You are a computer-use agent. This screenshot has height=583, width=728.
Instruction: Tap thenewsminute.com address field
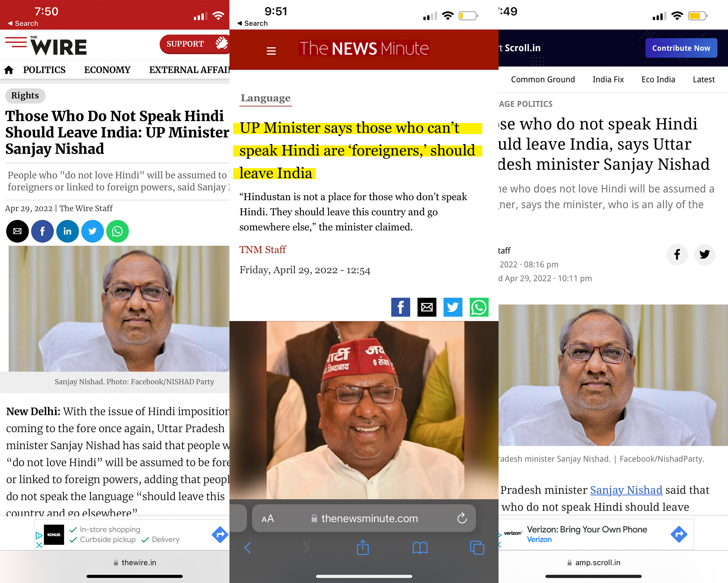coord(364,518)
